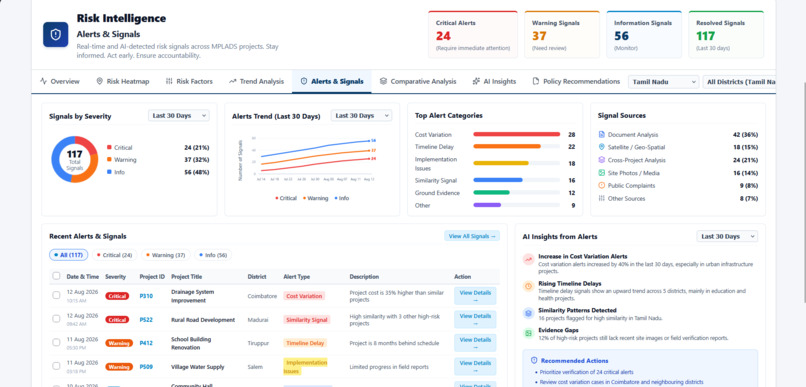Click View Details for Drainage System Improvement
This screenshot has height=387, width=806.
pyautogui.click(x=475, y=296)
